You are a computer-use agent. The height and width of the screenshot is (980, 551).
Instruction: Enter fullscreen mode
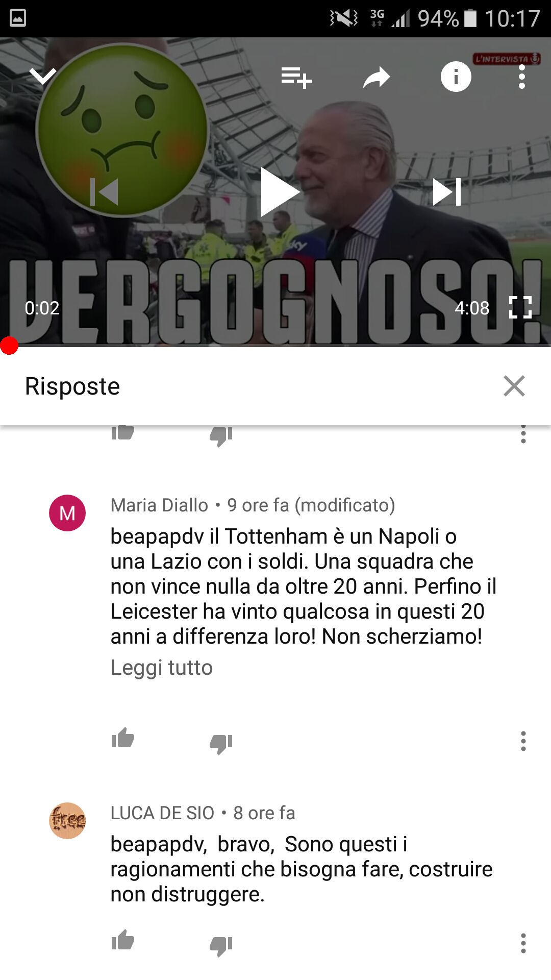520,307
